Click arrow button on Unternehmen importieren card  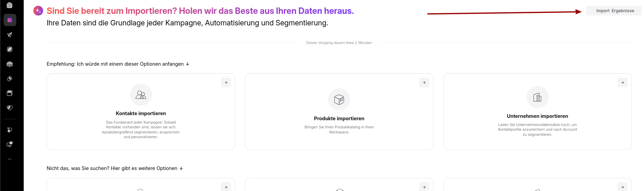(622, 83)
